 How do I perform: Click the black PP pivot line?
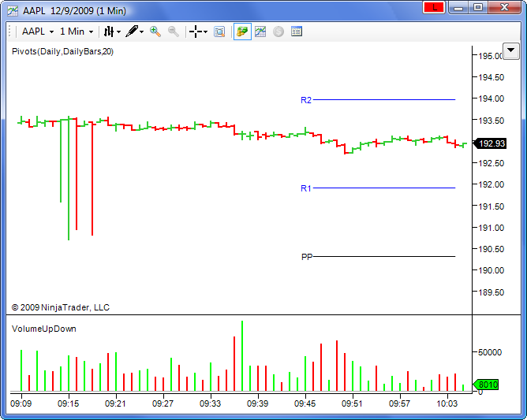tap(384, 257)
